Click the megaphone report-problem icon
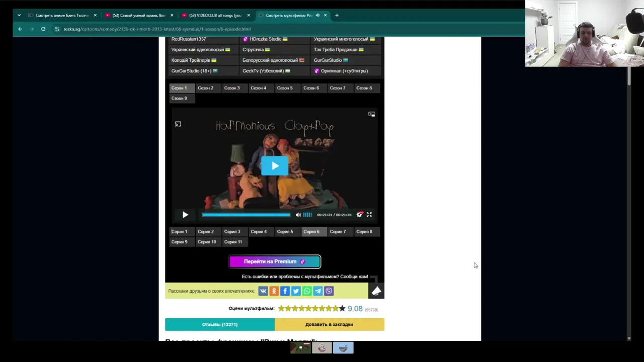 (376, 291)
